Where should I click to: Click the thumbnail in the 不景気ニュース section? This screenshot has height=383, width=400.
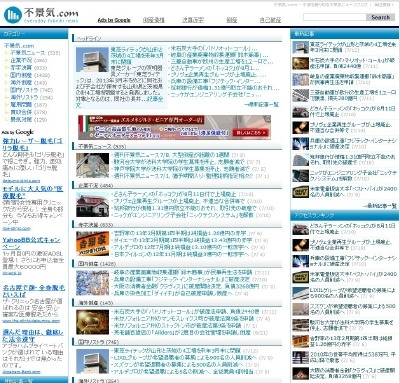tap(92, 165)
